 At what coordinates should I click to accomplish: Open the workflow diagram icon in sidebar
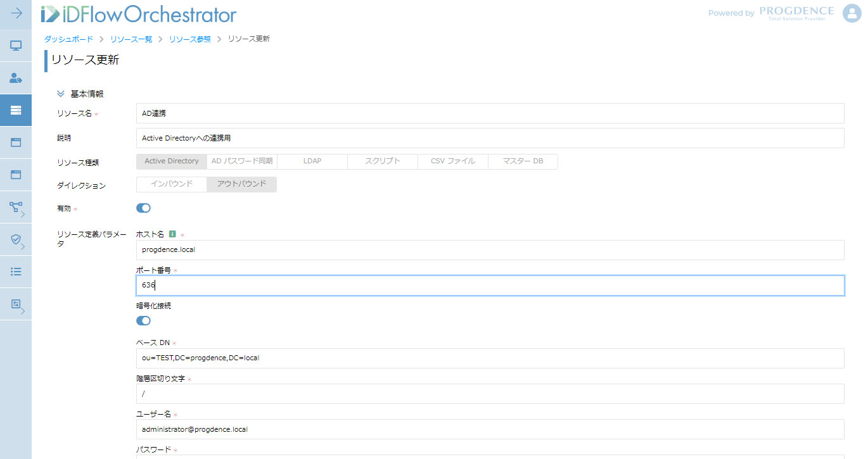point(16,207)
